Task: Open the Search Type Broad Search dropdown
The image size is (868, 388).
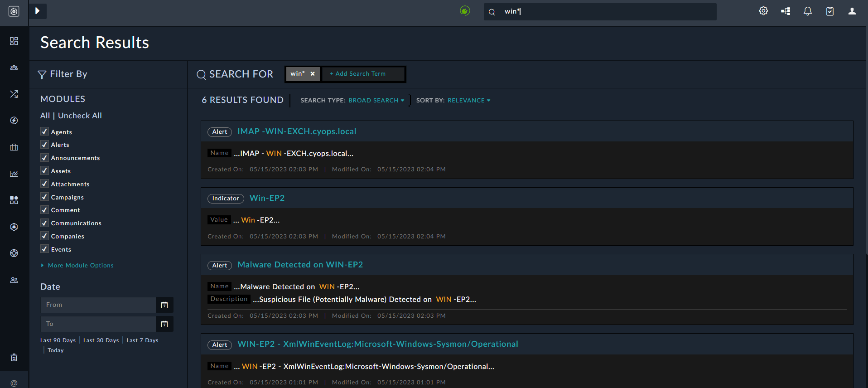Action: [376, 100]
